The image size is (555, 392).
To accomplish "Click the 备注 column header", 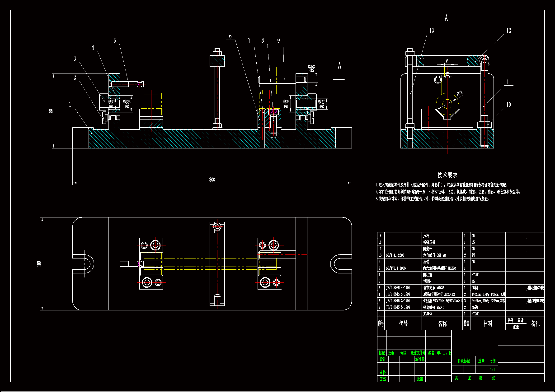I will 535,323.
